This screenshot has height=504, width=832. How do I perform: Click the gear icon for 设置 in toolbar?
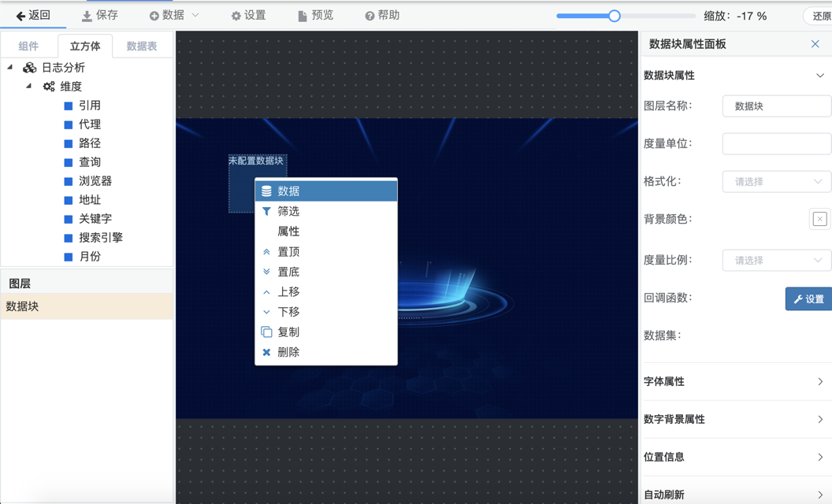pos(236,16)
